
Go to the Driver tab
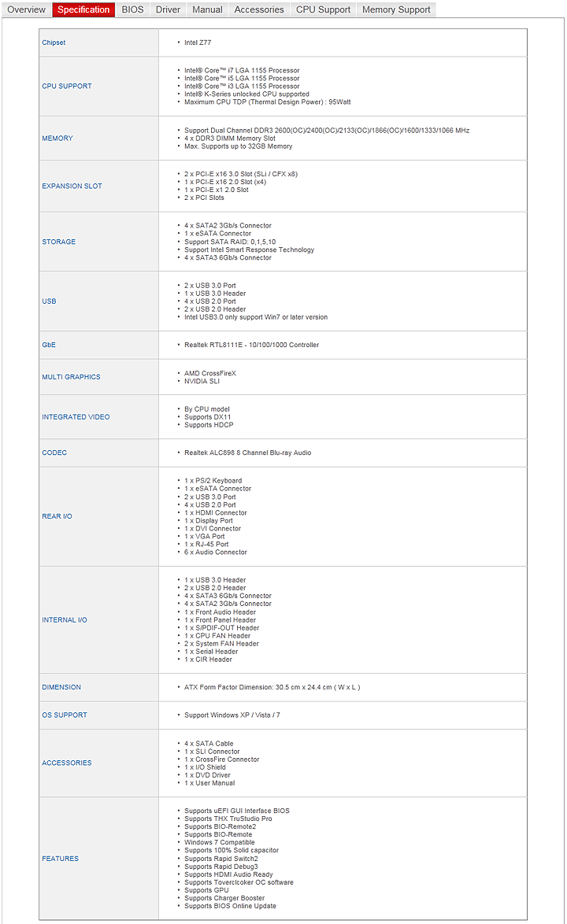coord(168,9)
